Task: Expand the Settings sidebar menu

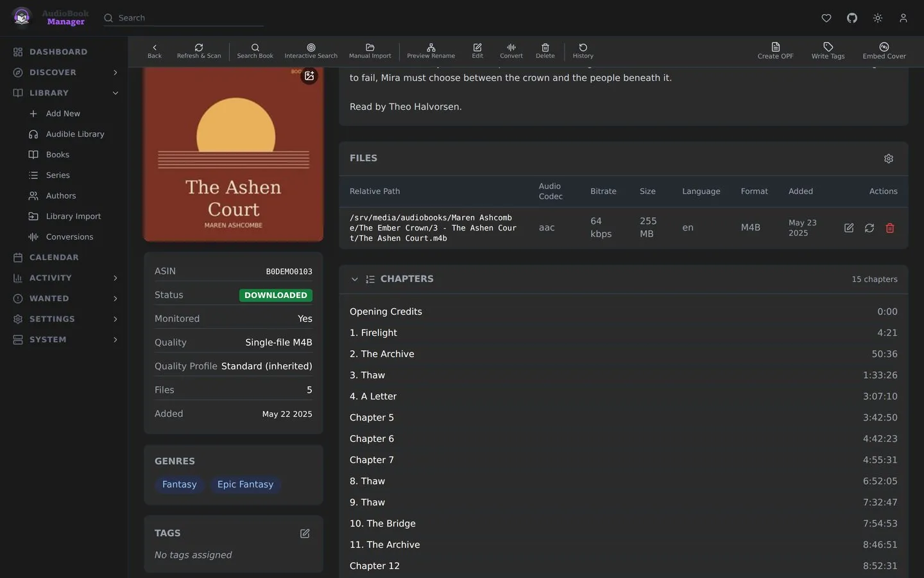Action: [116, 319]
